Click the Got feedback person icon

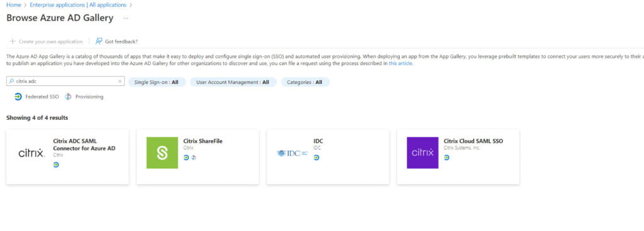[99, 41]
